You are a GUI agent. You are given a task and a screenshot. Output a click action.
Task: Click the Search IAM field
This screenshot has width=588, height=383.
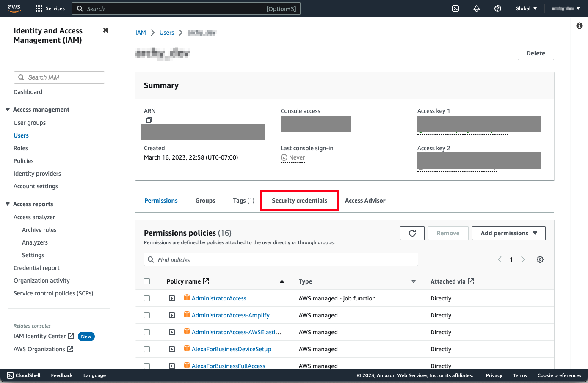[59, 77]
